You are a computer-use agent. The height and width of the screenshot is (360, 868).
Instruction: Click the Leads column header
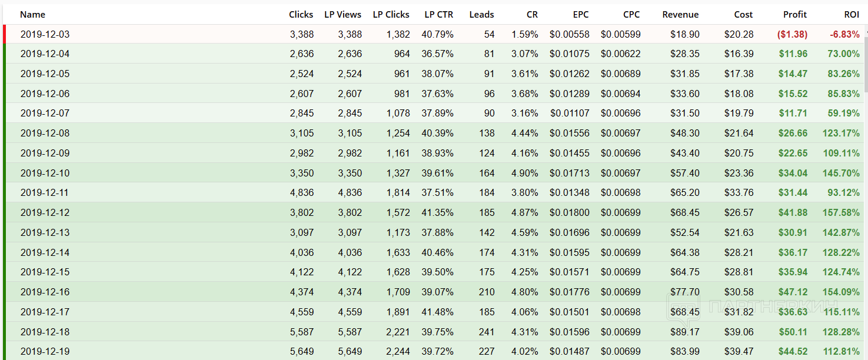pos(481,15)
